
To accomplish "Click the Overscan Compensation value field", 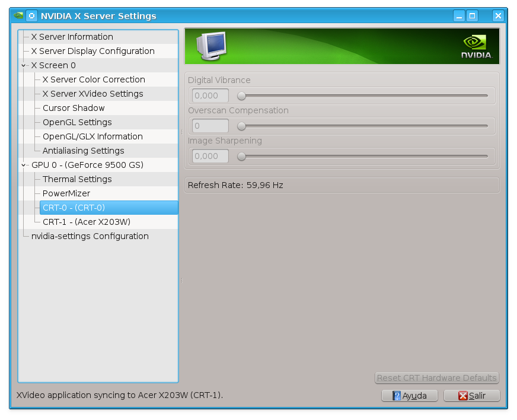I will 210,126.
